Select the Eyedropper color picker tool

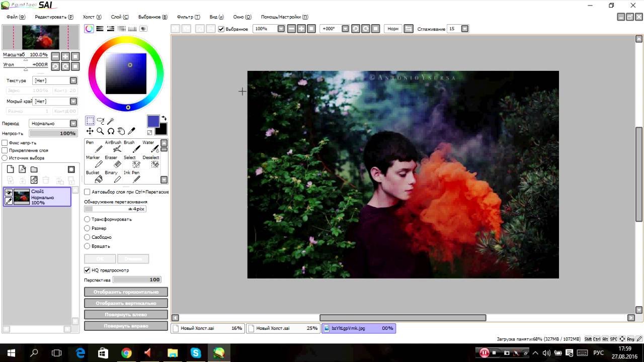(x=132, y=131)
